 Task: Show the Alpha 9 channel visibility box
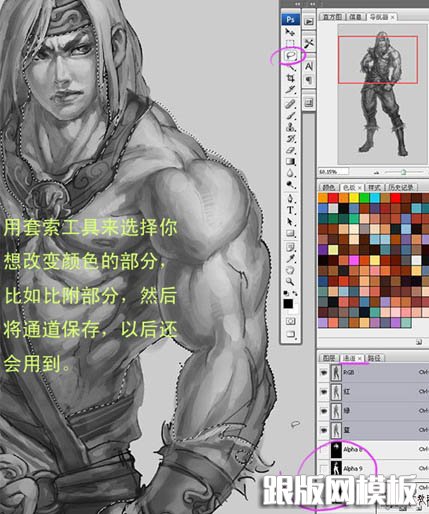click(x=324, y=469)
